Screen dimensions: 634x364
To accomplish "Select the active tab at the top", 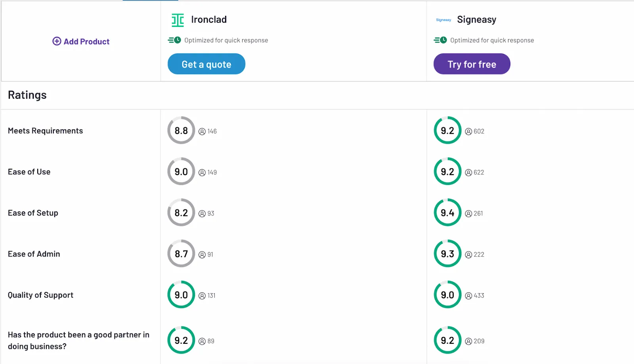I will (151, 1).
